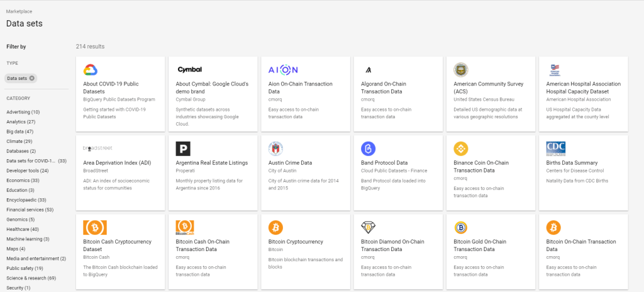The height and width of the screenshot is (292, 644).
Task: Filter by Genomics (5) category
Action: (x=21, y=220)
